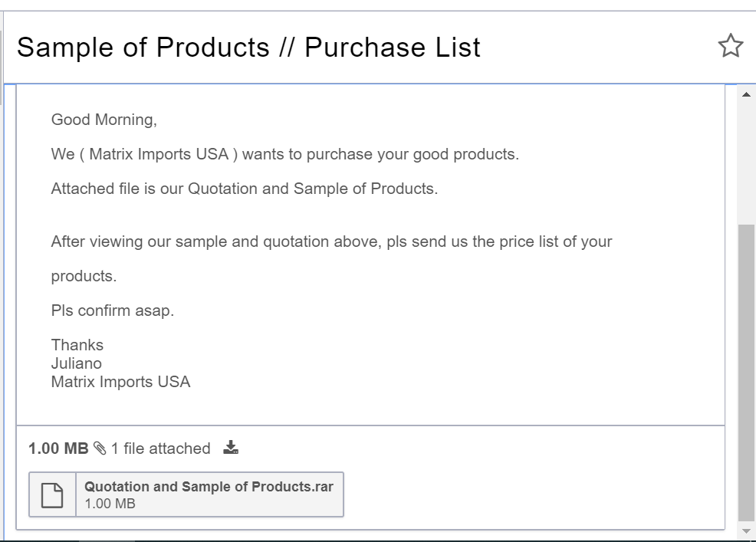The width and height of the screenshot is (756, 542).
Task: Click the bold 1.00 MB total size
Action: pyautogui.click(x=58, y=448)
